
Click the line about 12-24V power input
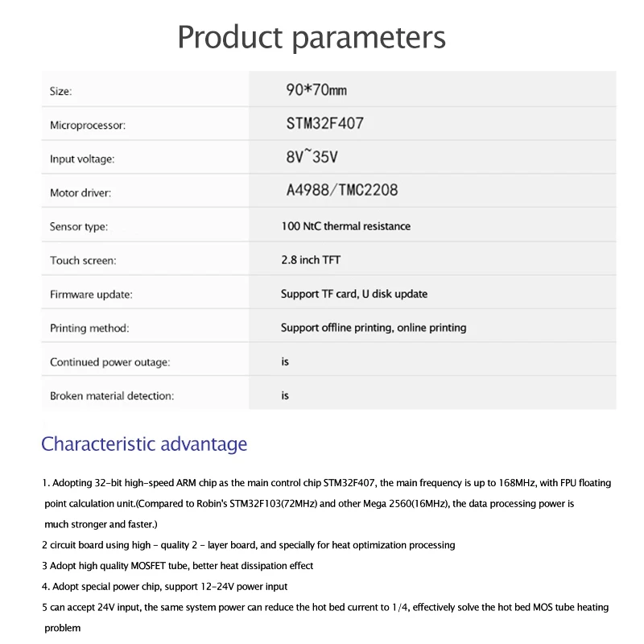165,587
